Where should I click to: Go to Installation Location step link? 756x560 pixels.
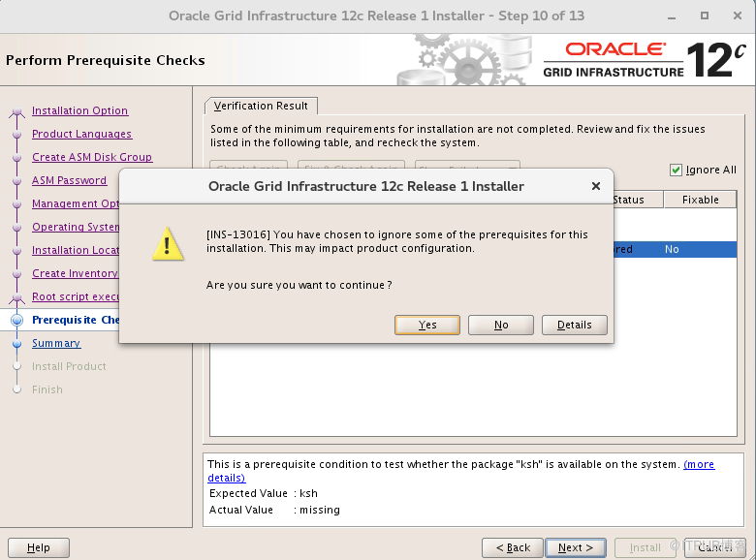(x=76, y=250)
